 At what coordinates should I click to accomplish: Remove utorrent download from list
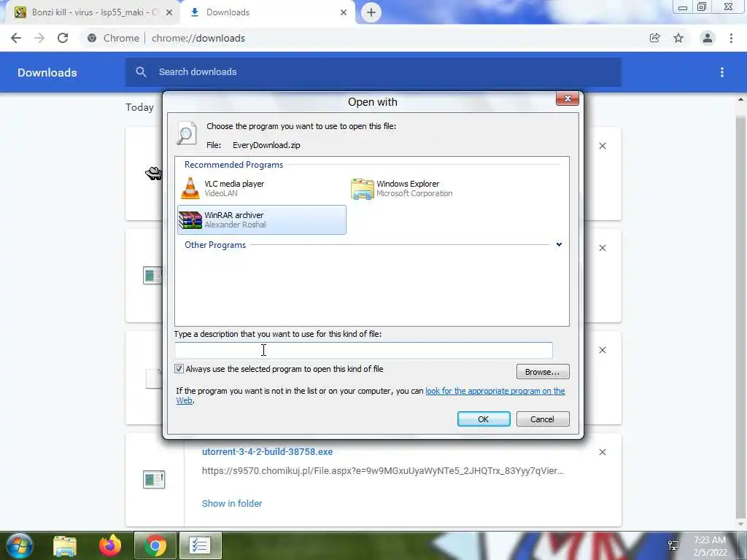(x=603, y=452)
